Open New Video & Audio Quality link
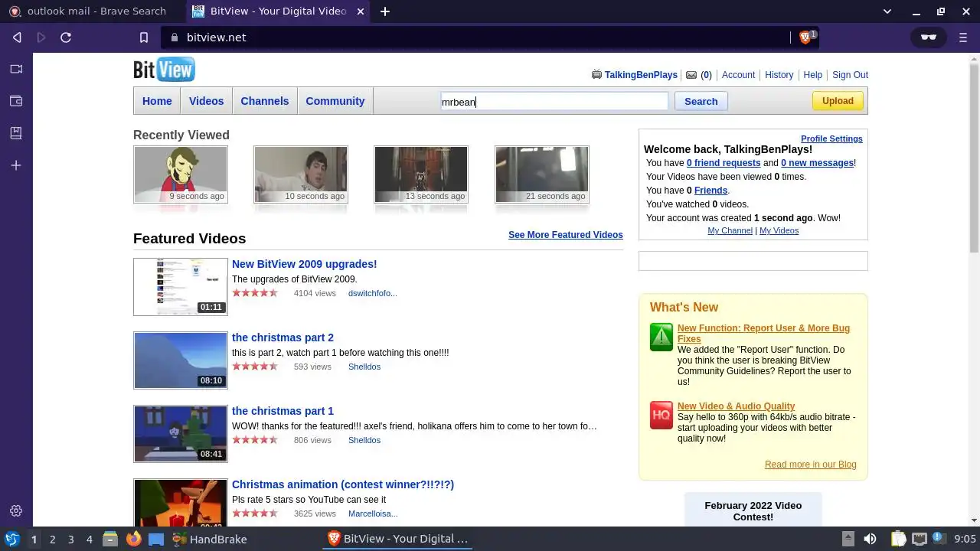This screenshot has width=980, height=551. click(x=736, y=406)
